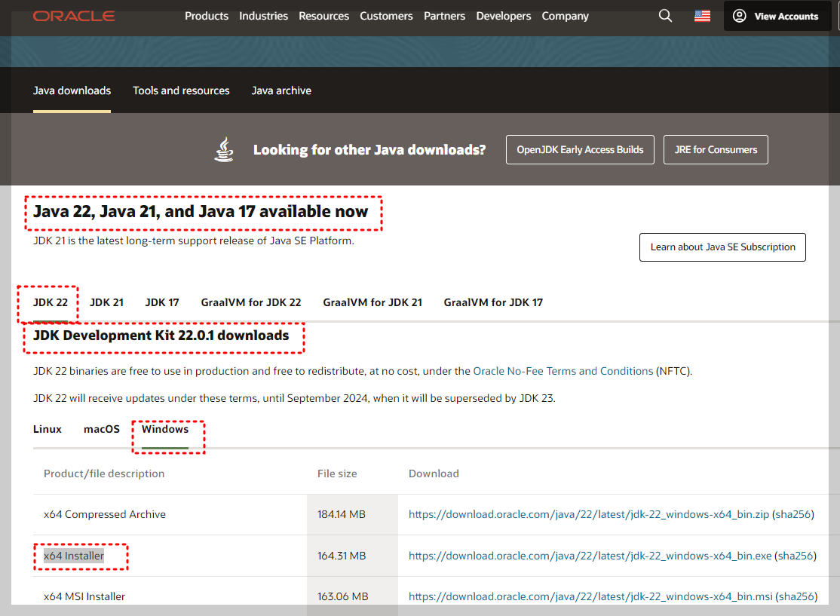Click Learn about Java SE Subscription

click(722, 247)
